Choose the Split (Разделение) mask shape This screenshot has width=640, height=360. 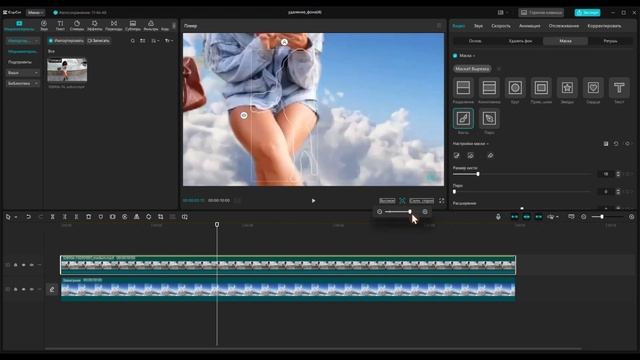pyautogui.click(x=463, y=88)
